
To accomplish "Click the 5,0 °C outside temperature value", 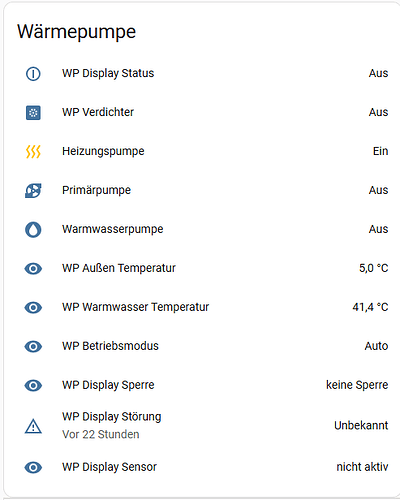I will click(373, 268).
